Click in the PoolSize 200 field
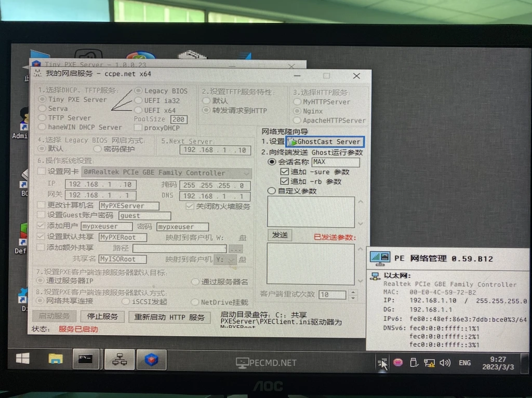The image size is (532, 398). coord(179,119)
